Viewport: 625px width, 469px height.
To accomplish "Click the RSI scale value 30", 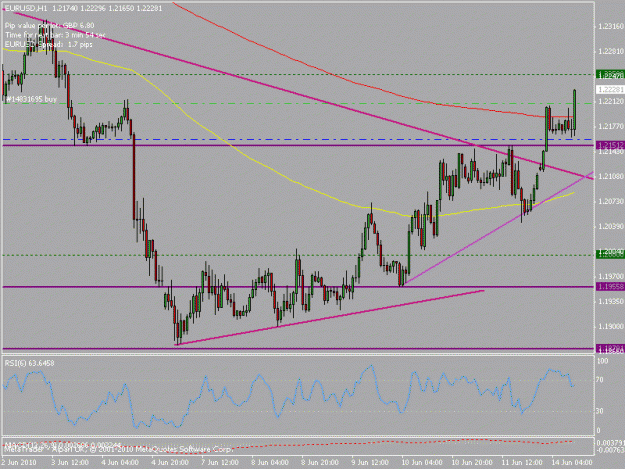I will 600,411.
